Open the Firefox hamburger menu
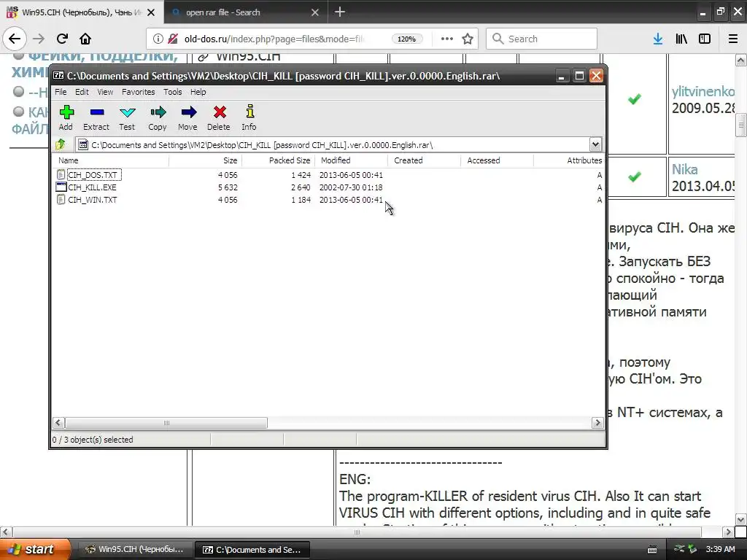The width and height of the screenshot is (747, 560). point(732,39)
